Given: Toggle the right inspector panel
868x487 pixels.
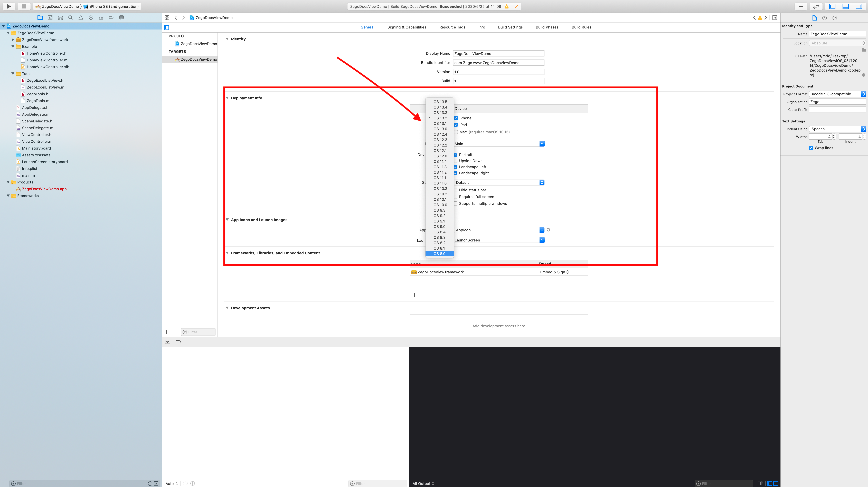Looking at the screenshot, I should (x=858, y=6).
